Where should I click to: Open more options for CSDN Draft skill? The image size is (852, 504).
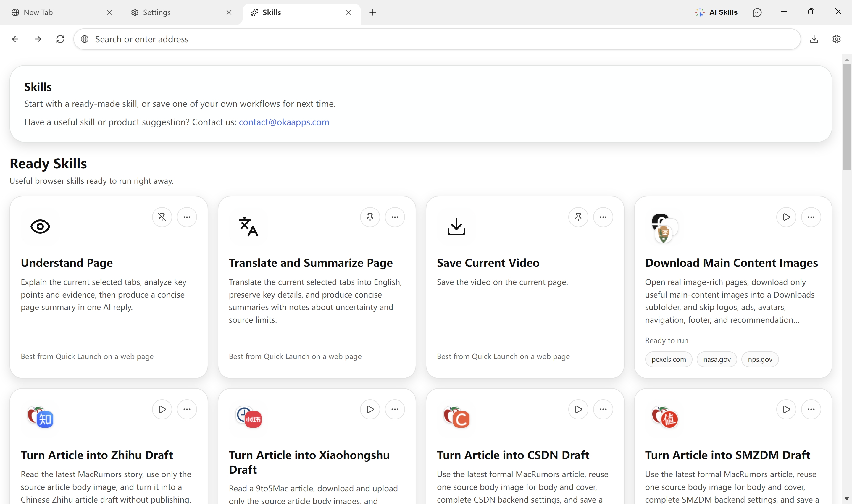pos(603,409)
